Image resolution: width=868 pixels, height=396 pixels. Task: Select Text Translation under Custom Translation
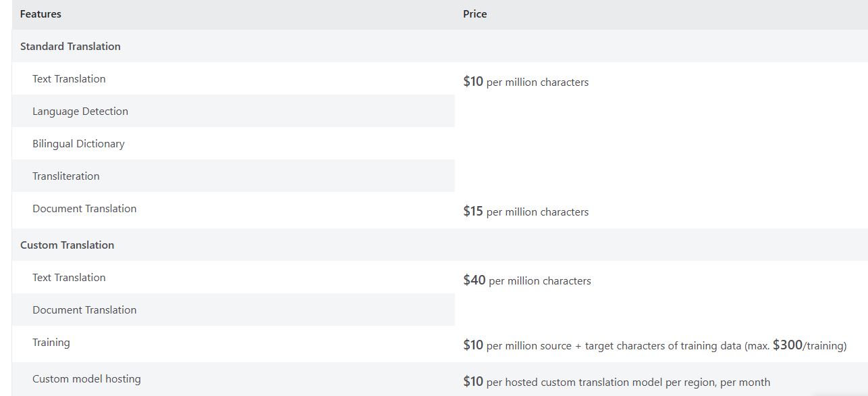(x=69, y=278)
